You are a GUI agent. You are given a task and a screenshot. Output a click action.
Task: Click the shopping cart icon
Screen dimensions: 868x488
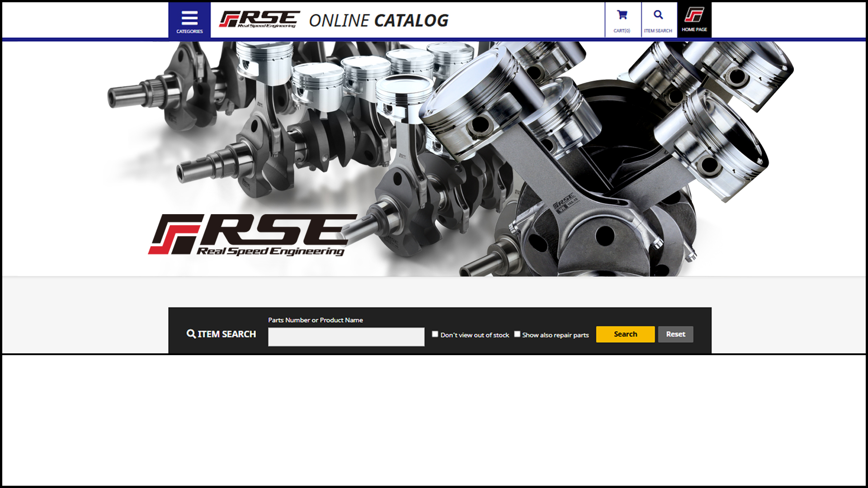(x=622, y=15)
